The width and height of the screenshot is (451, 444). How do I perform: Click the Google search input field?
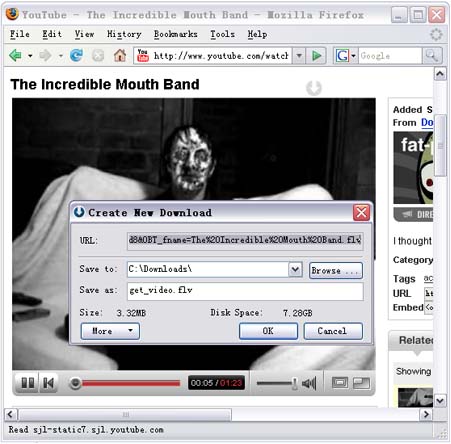pos(390,56)
